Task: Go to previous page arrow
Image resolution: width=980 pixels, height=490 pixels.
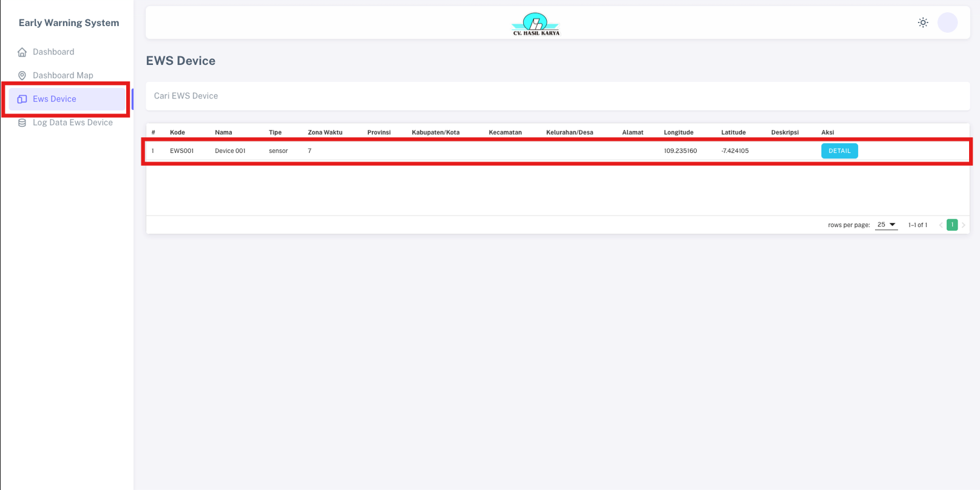Action: click(941, 225)
